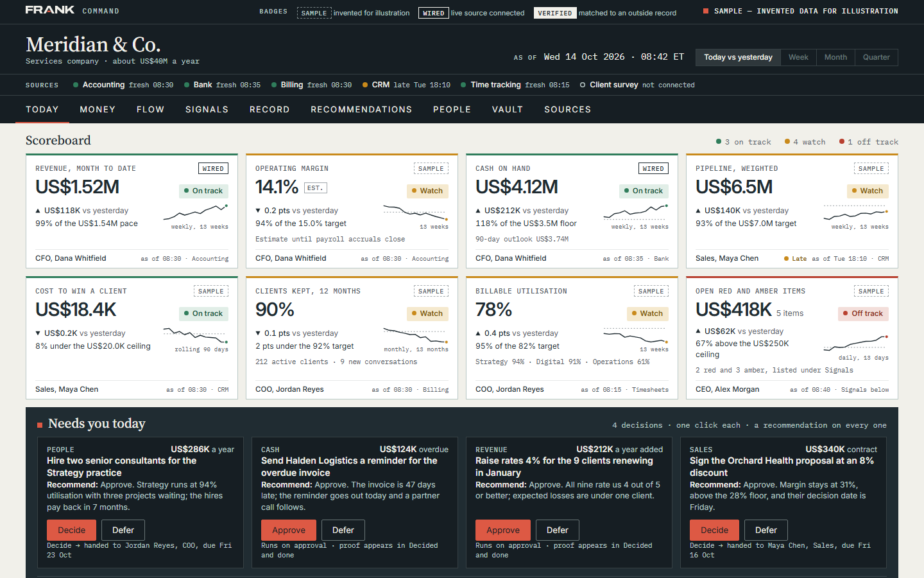Open the RECORD tab
The image size is (924, 578).
click(269, 109)
